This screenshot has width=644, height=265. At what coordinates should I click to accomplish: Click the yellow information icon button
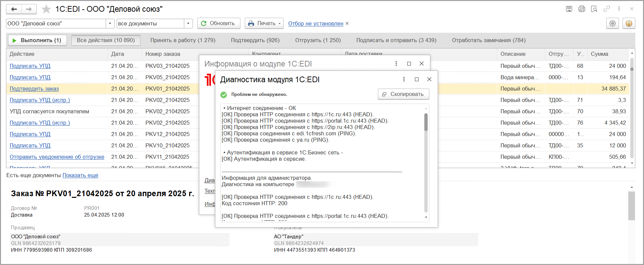(629, 23)
